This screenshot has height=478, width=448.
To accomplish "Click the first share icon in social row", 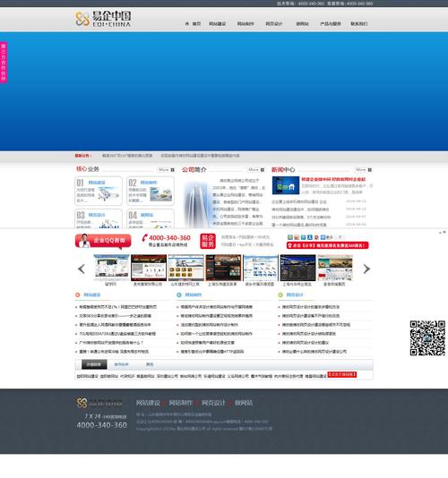I will coord(290,237).
